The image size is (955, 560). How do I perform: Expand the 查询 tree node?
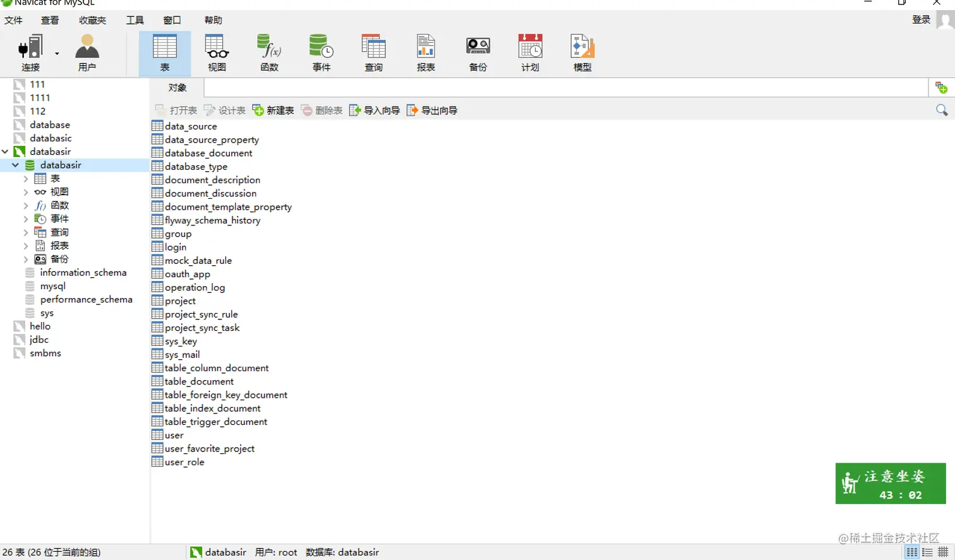click(26, 232)
